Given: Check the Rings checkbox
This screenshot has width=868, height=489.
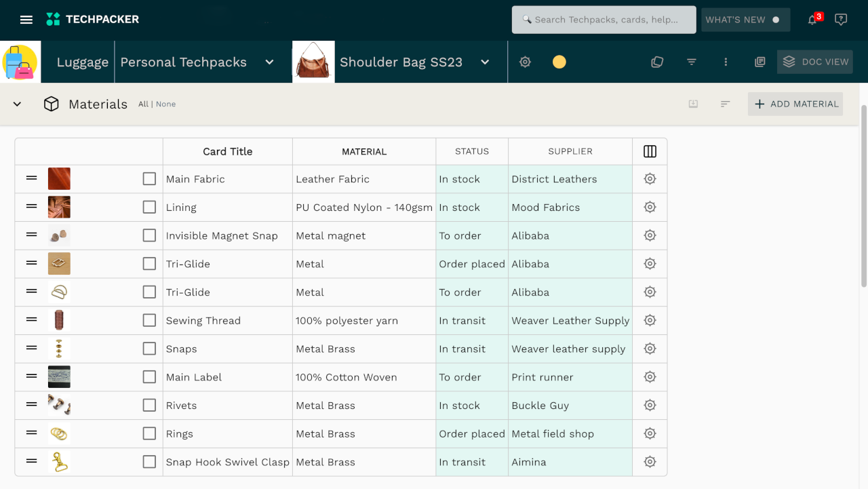Looking at the screenshot, I should point(149,433).
